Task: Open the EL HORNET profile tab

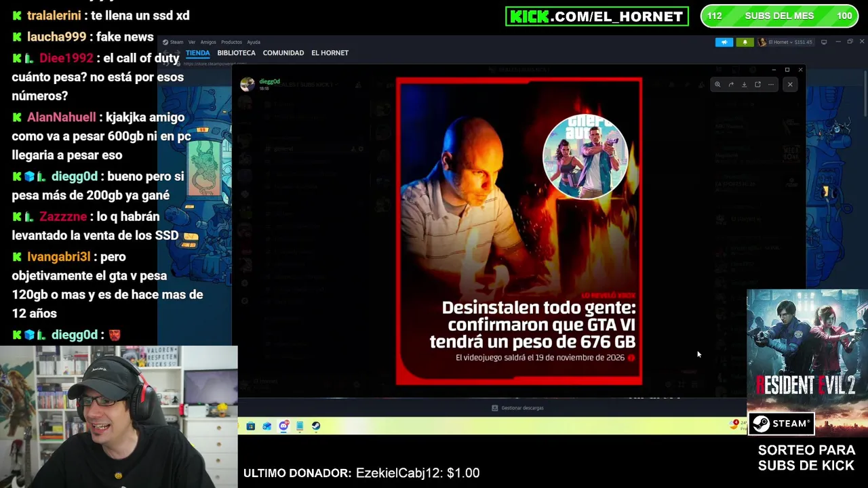Action: tap(330, 53)
